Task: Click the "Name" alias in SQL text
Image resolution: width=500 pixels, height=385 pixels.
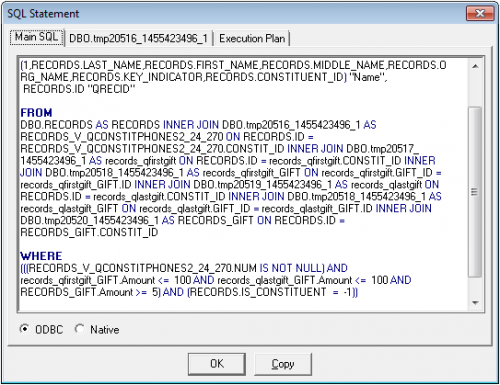Action: (x=368, y=77)
